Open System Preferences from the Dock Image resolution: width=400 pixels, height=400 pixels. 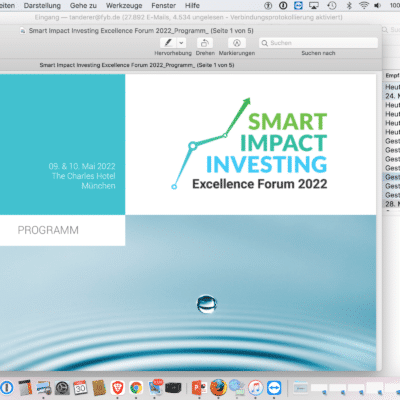click(x=62, y=388)
